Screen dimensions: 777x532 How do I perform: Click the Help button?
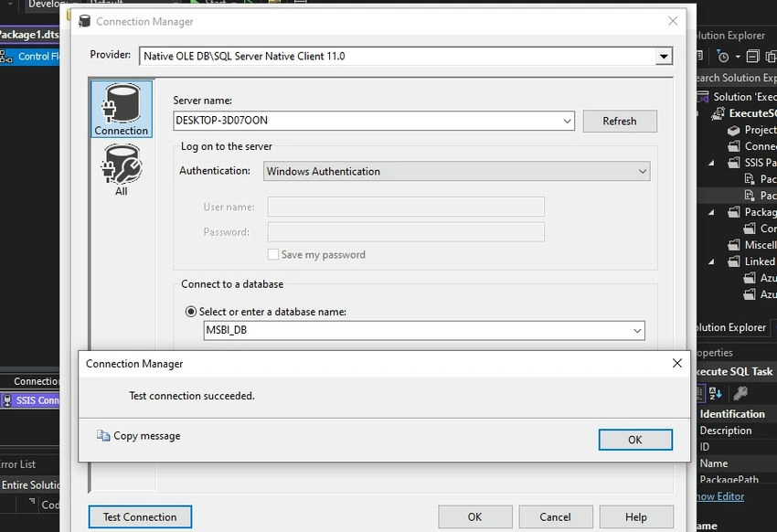[x=636, y=516]
